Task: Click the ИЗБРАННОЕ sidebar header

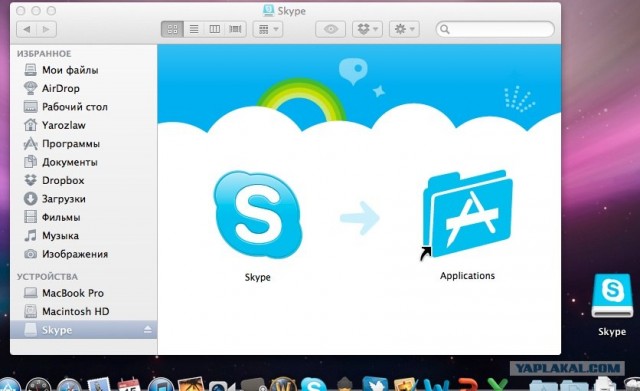Action: (44, 53)
